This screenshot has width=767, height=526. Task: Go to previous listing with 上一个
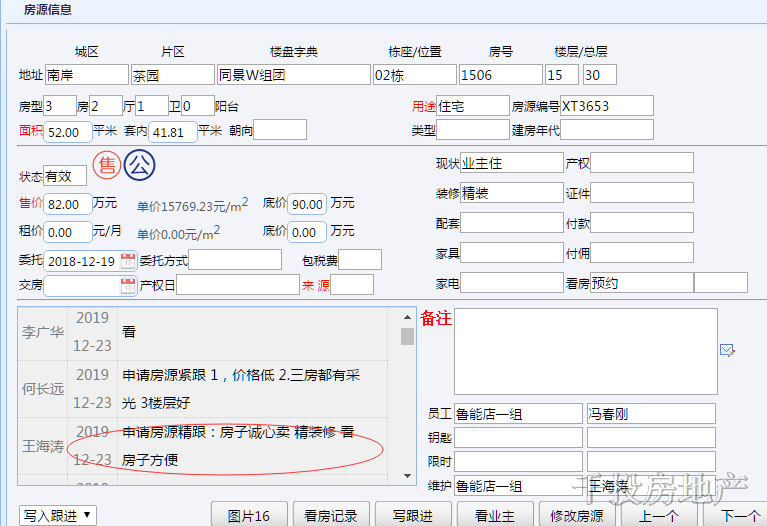tap(659, 516)
